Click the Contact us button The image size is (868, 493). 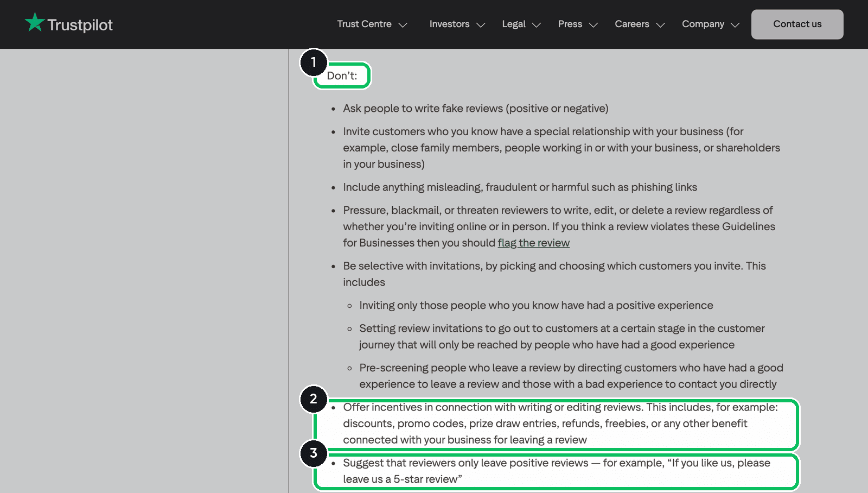797,24
